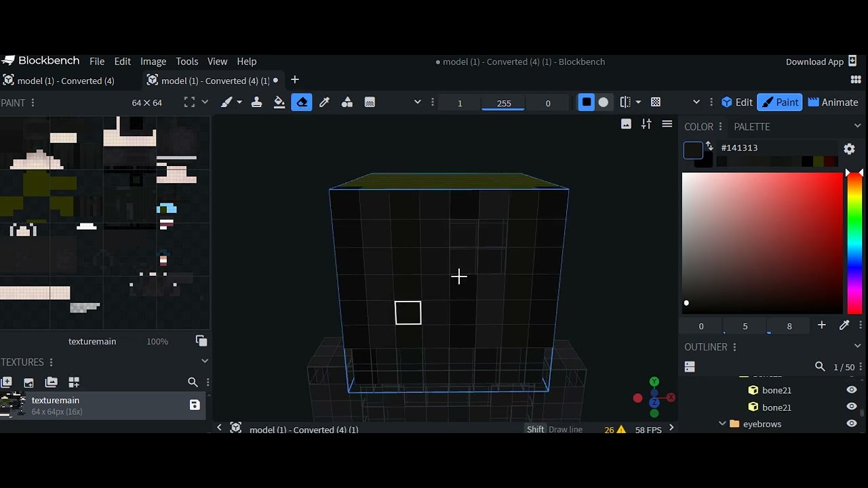Open mirror painting options icon
This screenshot has width=868, height=488.
coord(625,102)
